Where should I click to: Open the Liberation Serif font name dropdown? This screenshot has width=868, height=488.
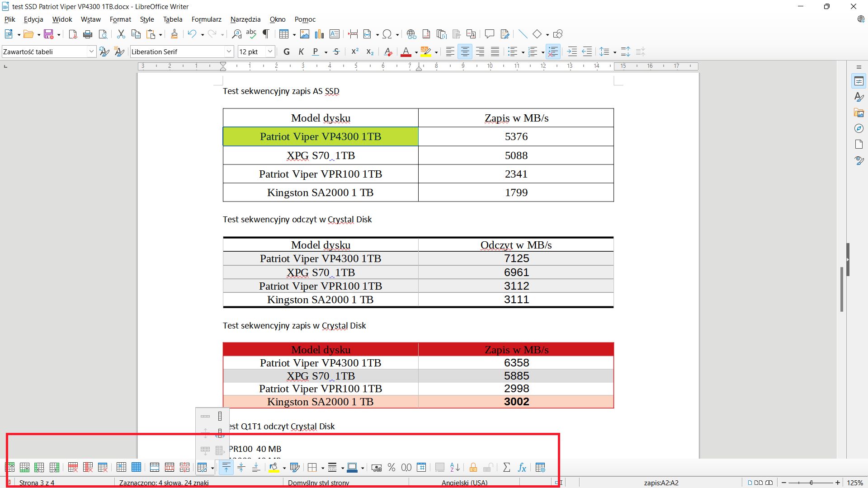pyautogui.click(x=229, y=52)
